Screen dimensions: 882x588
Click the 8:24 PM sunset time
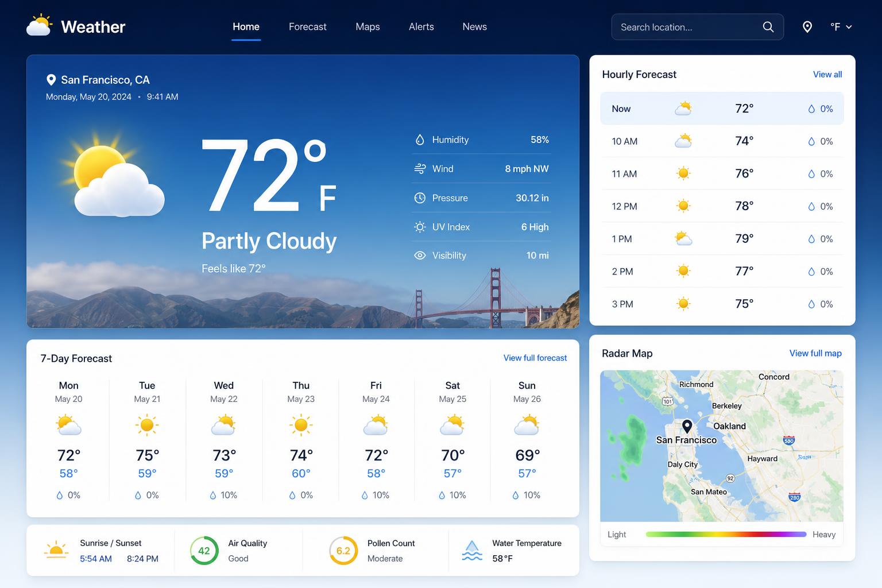coord(142,559)
